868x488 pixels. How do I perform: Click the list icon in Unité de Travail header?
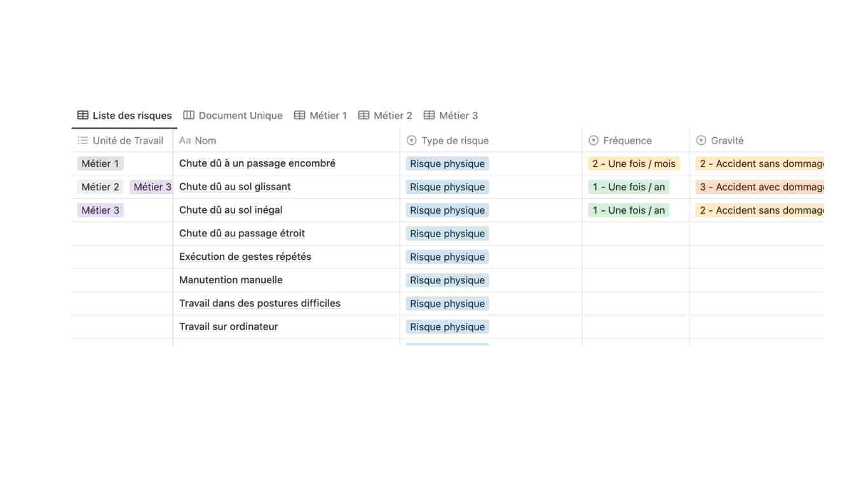click(x=83, y=140)
